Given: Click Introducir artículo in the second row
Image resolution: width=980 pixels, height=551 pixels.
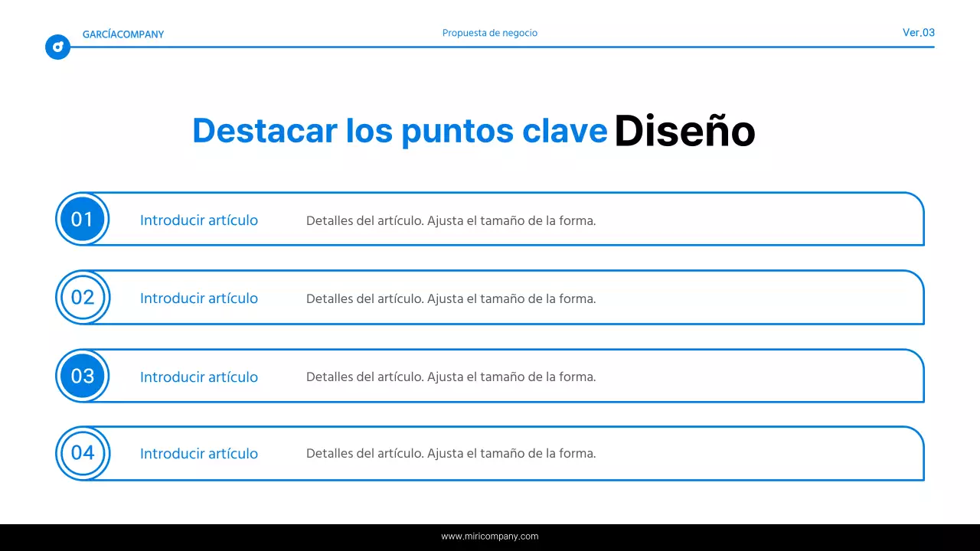Looking at the screenshot, I should coord(198,298).
